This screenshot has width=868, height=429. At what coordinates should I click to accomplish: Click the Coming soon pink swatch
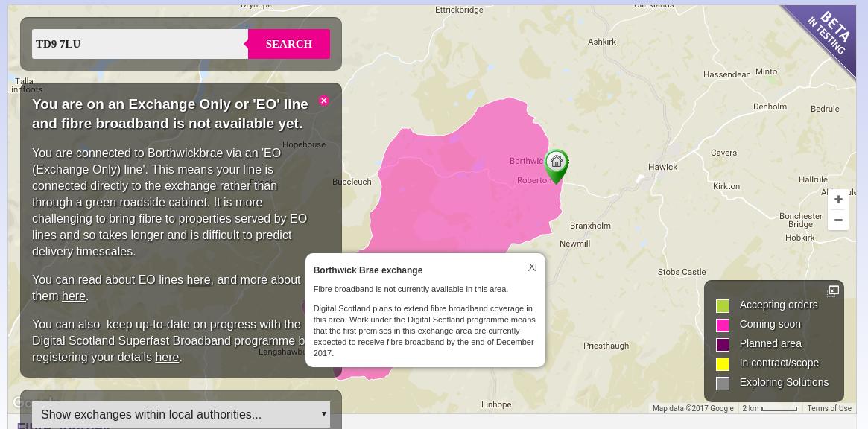pyautogui.click(x=723, y=325)
